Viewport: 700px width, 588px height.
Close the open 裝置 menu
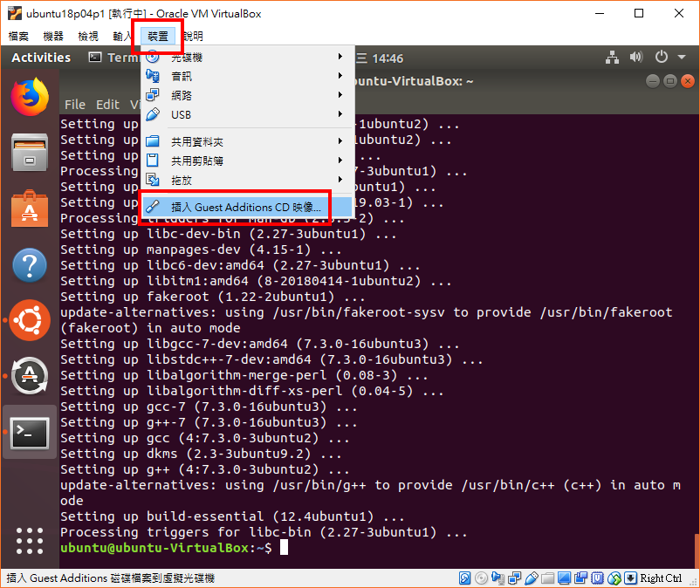(x=158, y=36)
